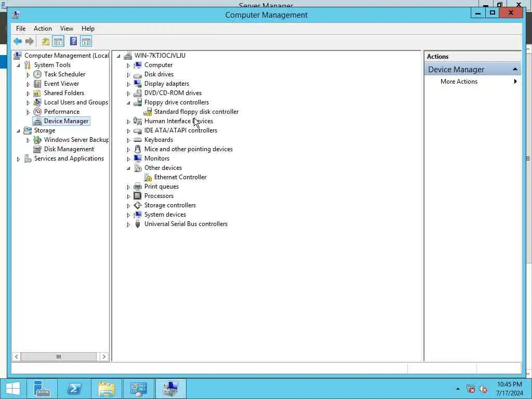Collapse the Floppy drive controllers category
This screenshot has height=399, width=532.
point(128,103)
